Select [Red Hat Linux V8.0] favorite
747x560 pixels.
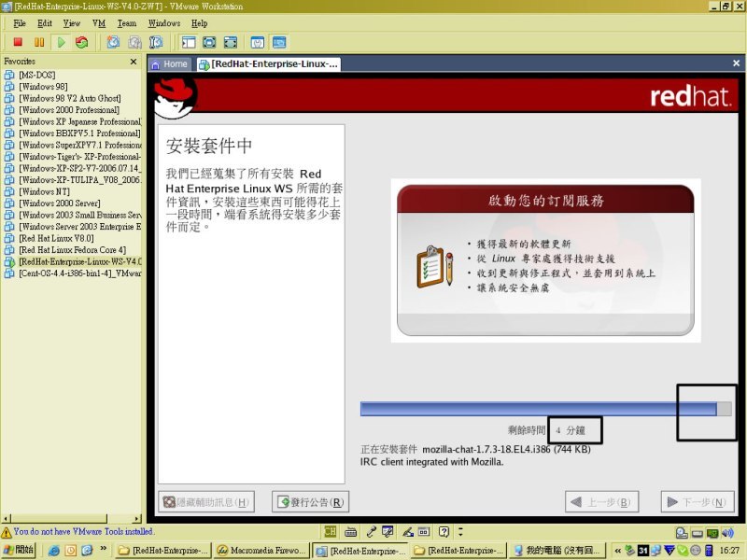coord(56,238)
